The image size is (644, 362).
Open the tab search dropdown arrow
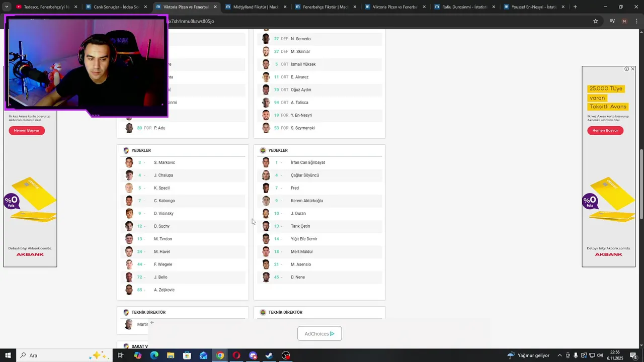pyautogui.click(x=6, y=7)
